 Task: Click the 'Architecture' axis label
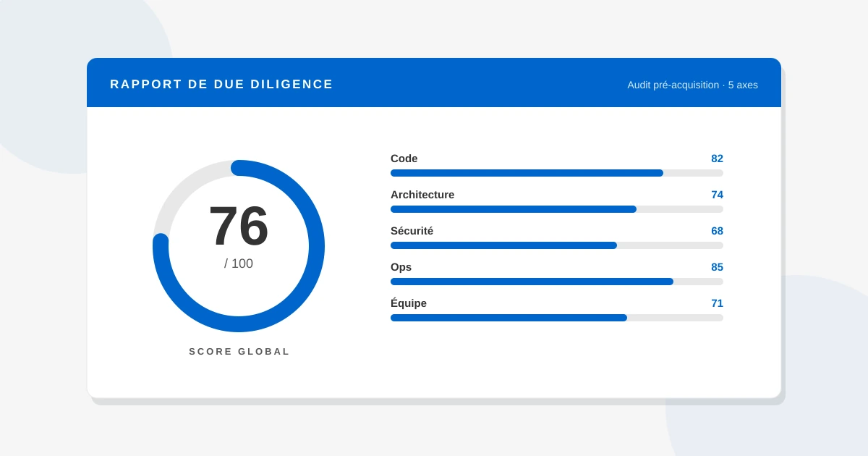(x=422, y=195)
